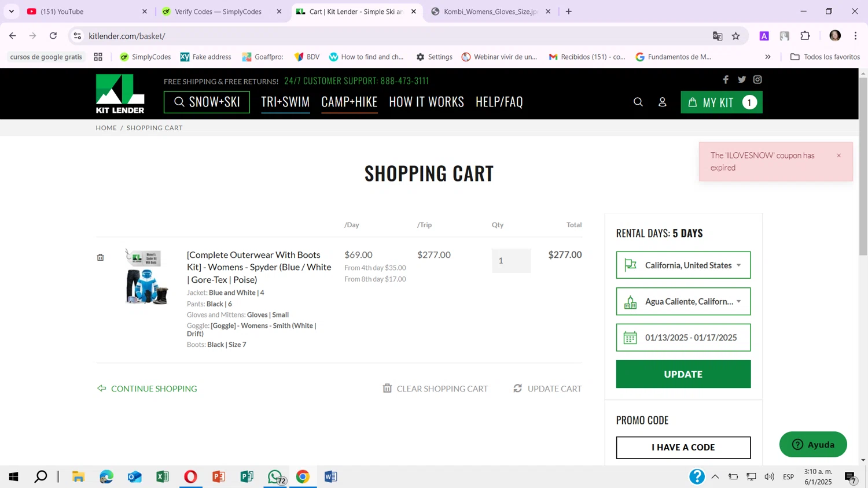Open Recibidos Gmail bookmark

[587, 57]
